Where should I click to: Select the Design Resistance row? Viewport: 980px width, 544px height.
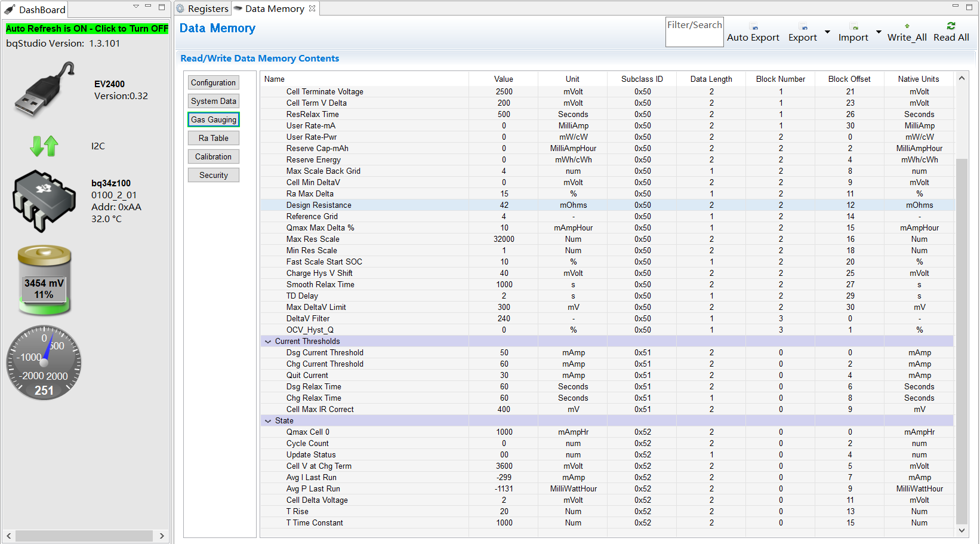[607, 205]
